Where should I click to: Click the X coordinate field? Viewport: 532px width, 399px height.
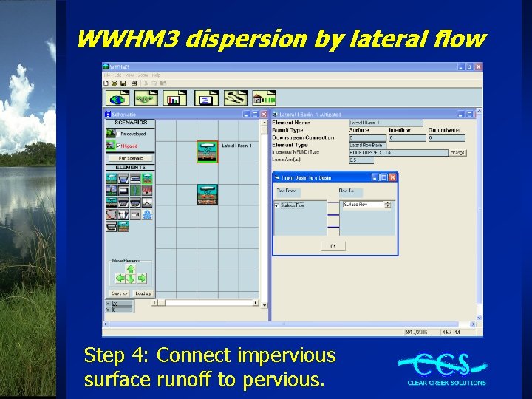coord(122,304)
